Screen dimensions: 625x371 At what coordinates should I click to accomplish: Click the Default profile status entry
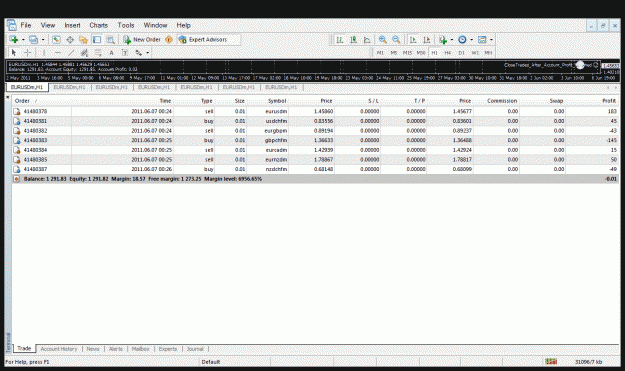pos(211,362)
